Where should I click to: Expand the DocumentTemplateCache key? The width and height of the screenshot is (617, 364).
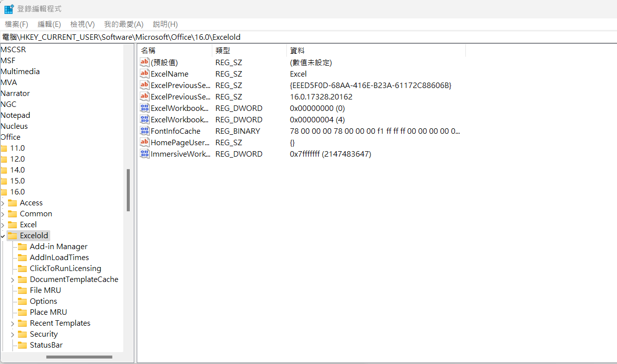click(12, 279)
